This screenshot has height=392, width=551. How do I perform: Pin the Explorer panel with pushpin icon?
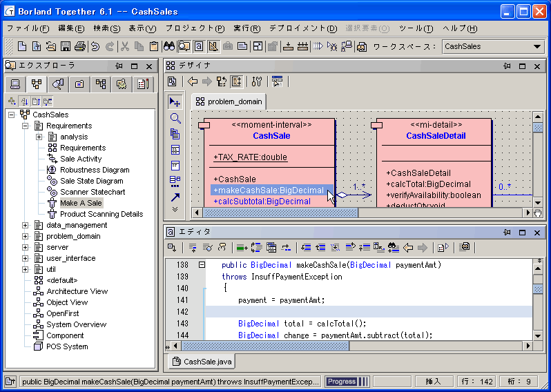coord(119,66)
